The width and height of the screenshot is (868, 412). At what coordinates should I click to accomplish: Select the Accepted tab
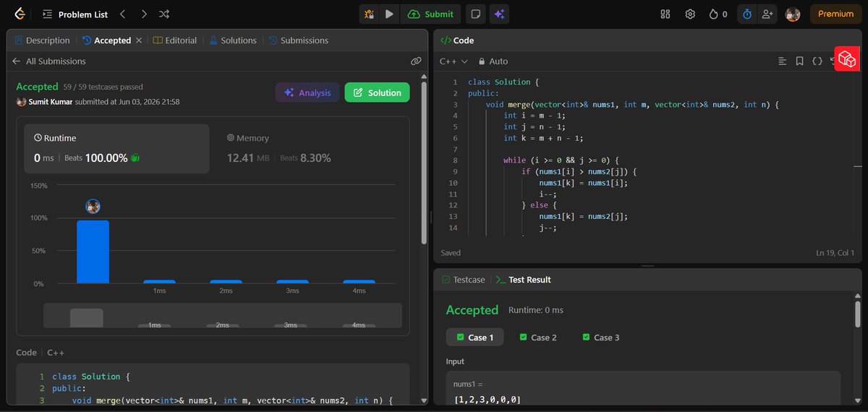click(106, 40)
